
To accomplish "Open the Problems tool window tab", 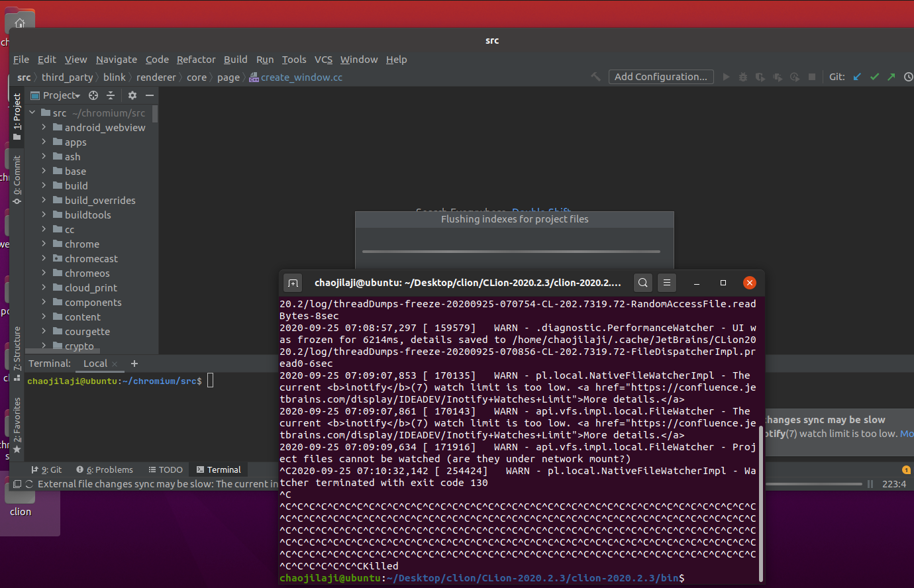I will pyautogui.click(x=105, y=470).
